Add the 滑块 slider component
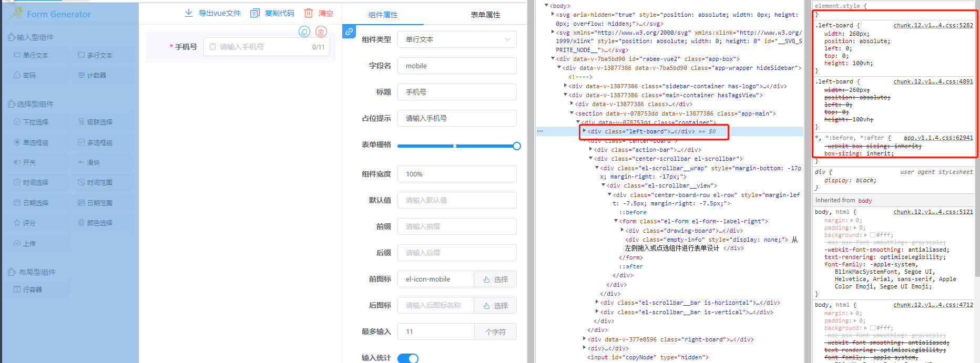 tap(101, 162)
